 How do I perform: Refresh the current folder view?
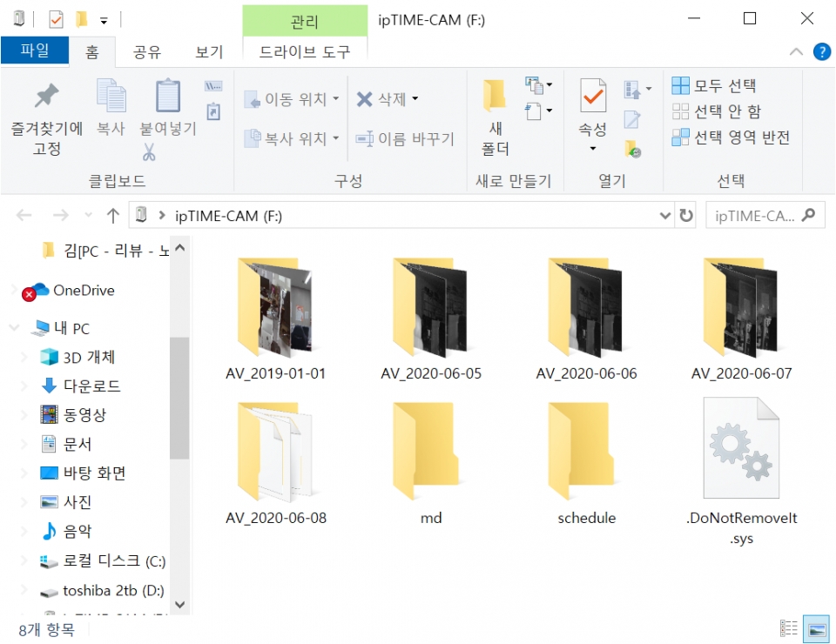pos(686,216)
